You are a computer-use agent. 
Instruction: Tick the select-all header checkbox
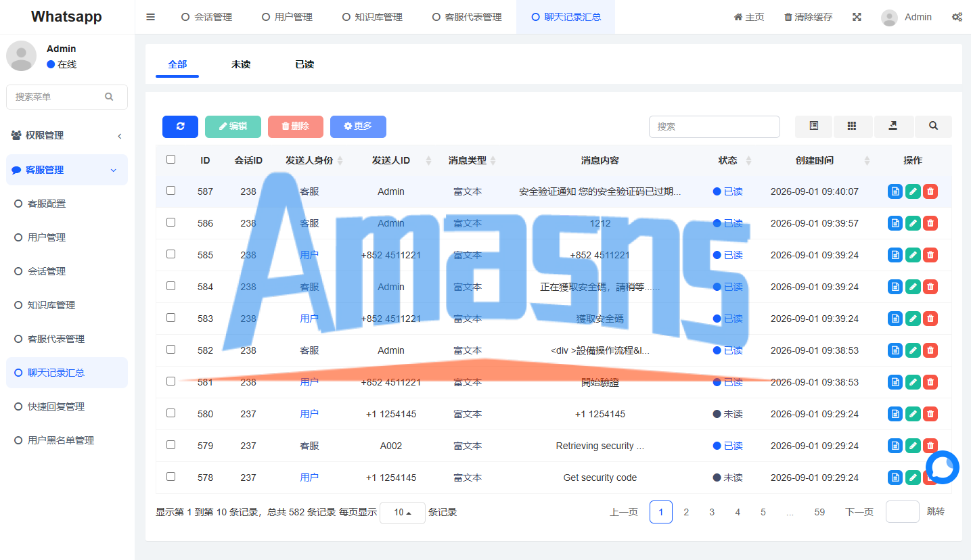click(171, 160)
